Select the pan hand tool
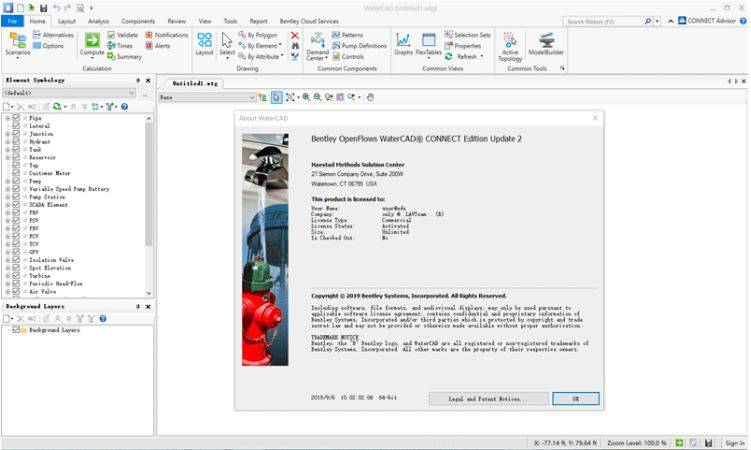Screen dimensions: 751x450 [370, 97]
